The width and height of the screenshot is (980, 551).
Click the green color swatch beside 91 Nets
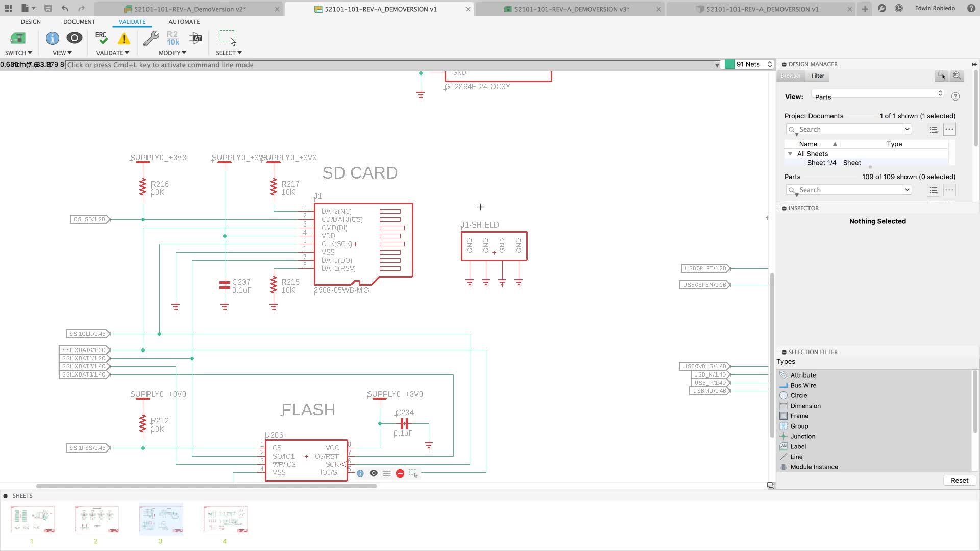729,64
